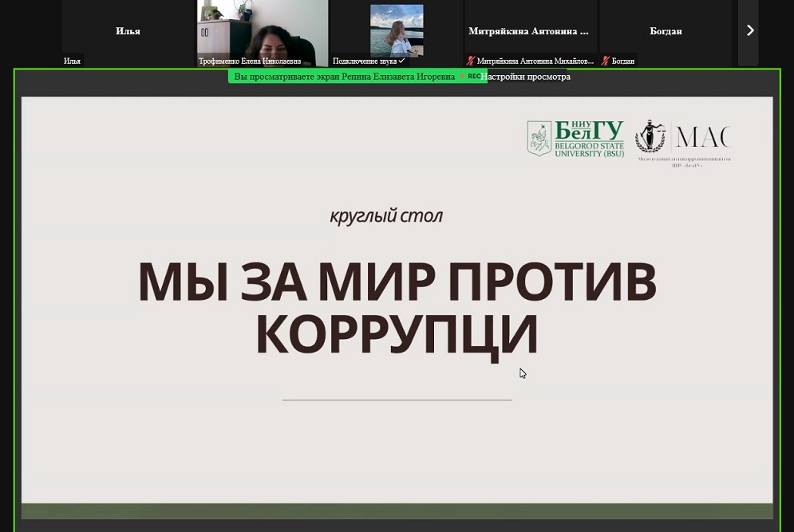Click the MAC lettering beside the Justice emblem
This screenshot has width=794, height=532.
(x=702, y=136)
